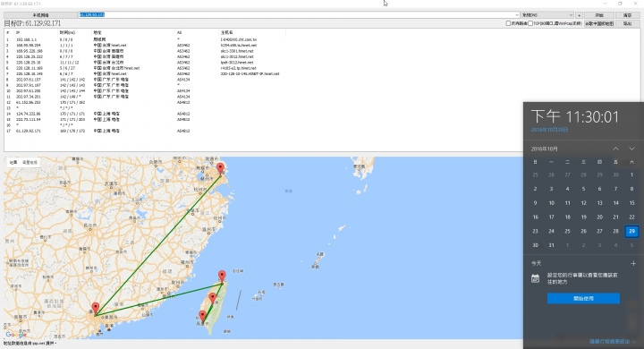Select October 10 in the calendar
The width and height of the screenshot is (644, 349).
(551, 202)
